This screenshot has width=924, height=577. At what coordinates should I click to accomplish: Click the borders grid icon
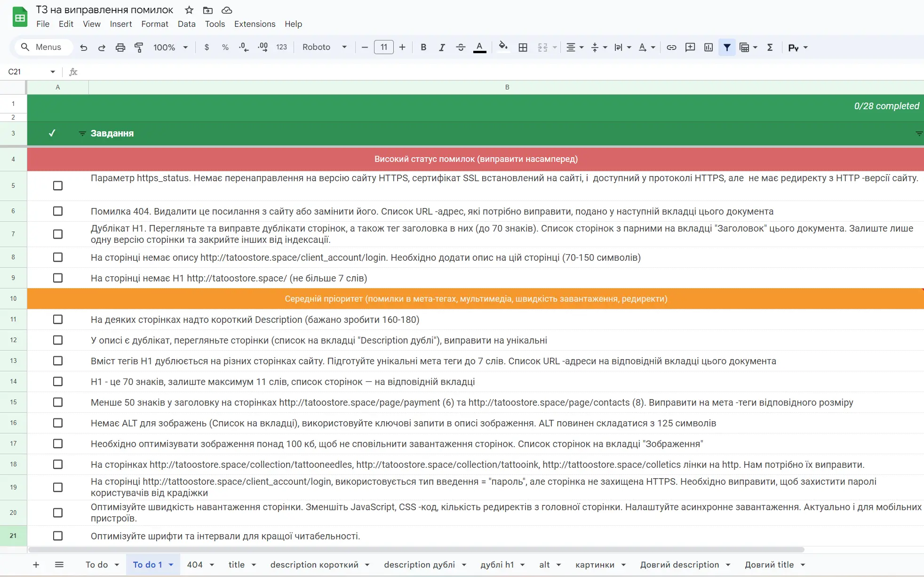523,48
